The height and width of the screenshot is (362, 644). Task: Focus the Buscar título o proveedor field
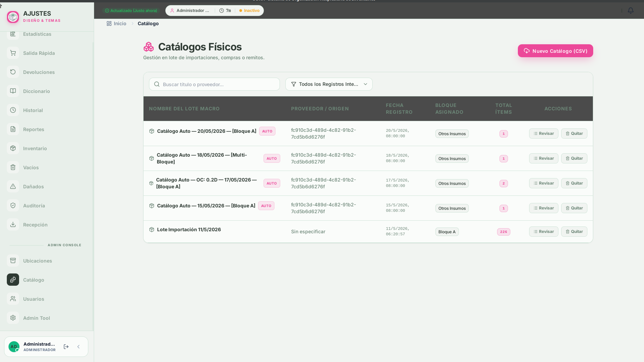214,84
